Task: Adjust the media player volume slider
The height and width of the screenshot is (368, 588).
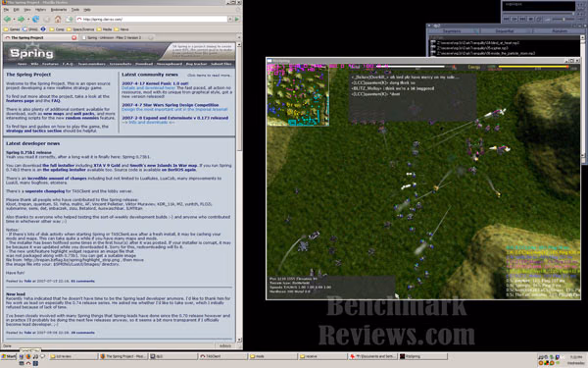Action: tap(560, 19)
